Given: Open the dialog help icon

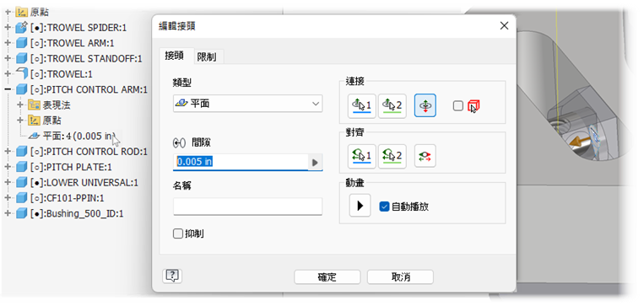Looking at the screenshot, I should 172,276.
